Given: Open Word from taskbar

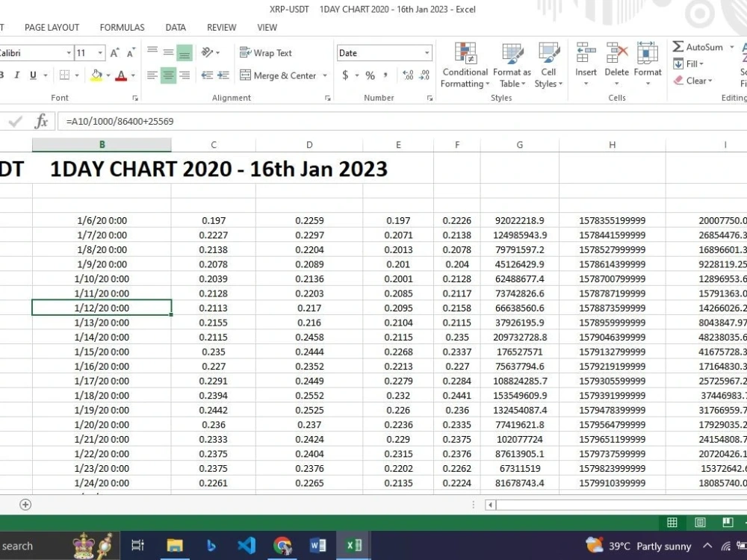Looking at the screenshot, I should pyautogui.click(x=317, y=545).
